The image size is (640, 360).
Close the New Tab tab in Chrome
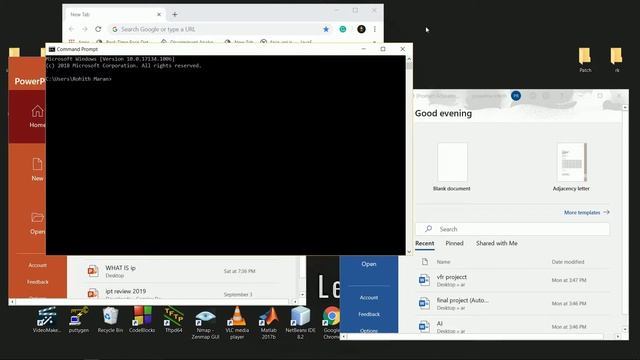pos(159,14)
